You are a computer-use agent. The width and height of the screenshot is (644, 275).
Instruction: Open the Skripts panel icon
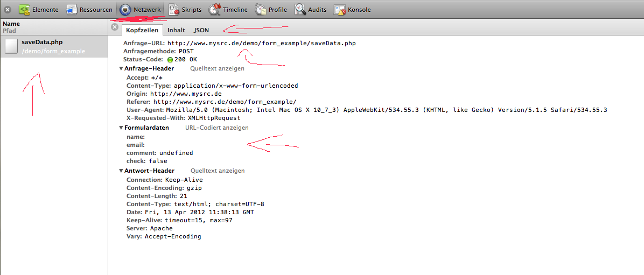[174, 10]
